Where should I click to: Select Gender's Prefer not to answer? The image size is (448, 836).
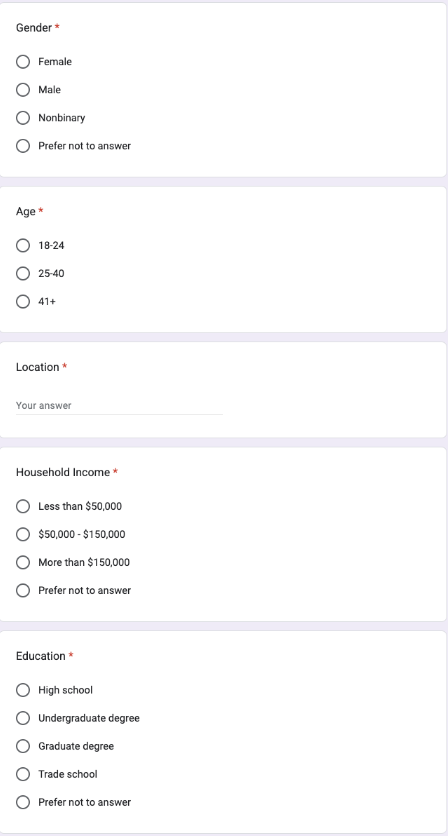pos(23,146)
